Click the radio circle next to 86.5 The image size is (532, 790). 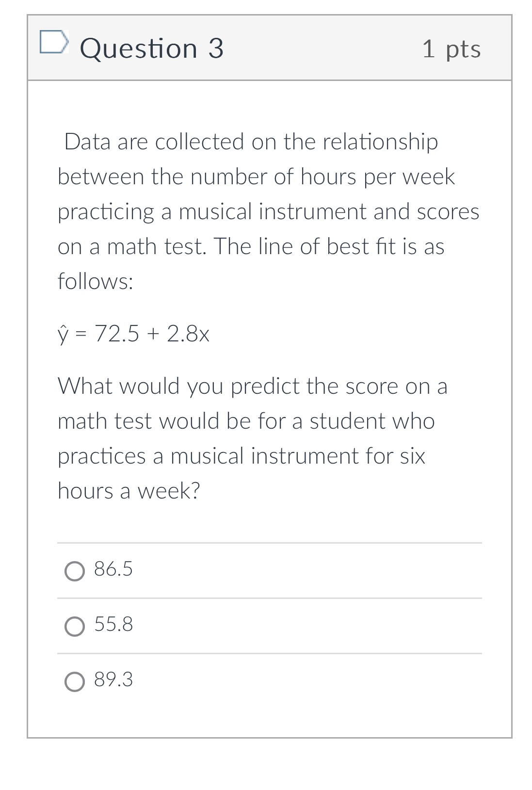click(75, 571)
